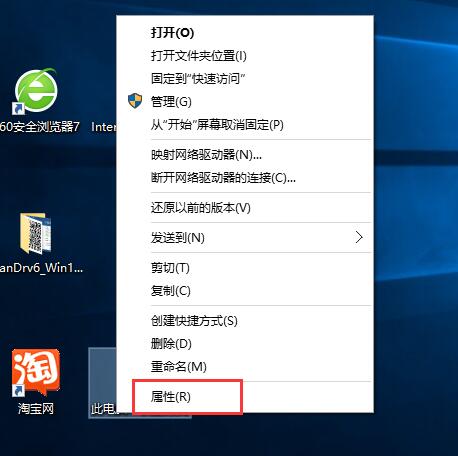Expand the 发送到 submenu arrow
This screenshot has height=456, width=458.
[x=359, y=237]
